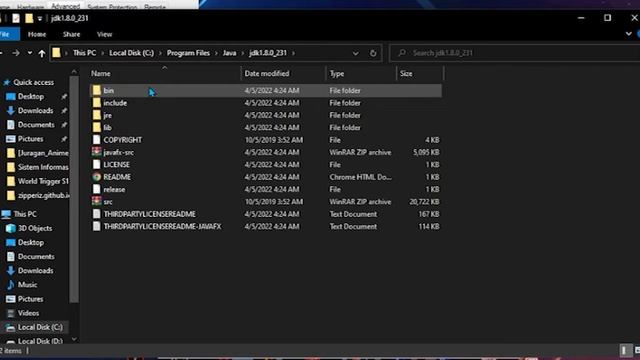This screenshot has height=360, width=640.
Task: Select the '10/5/2019 3:52 AM' date of COPYRIGHT
Action: point(273,140)
